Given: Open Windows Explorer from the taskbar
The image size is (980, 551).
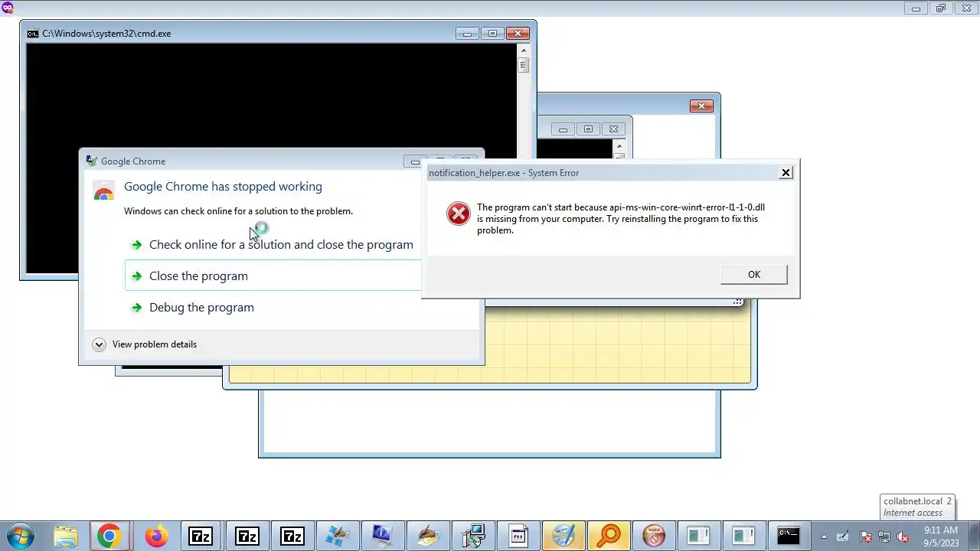Looking at the screenshot, I should (x=66, y=536).
